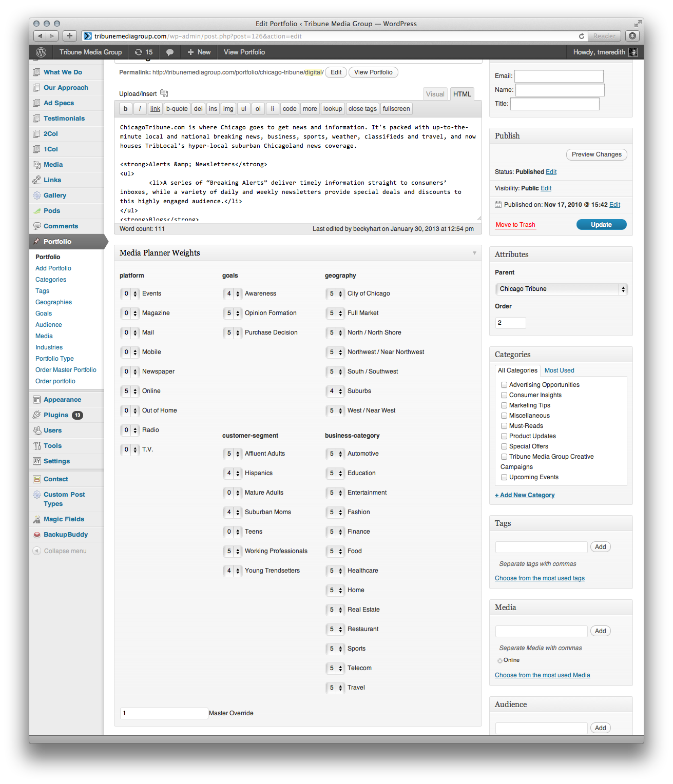Check the Advertising Opportunities category
Screen dimensions: 673x784
(x=504, y=385)
